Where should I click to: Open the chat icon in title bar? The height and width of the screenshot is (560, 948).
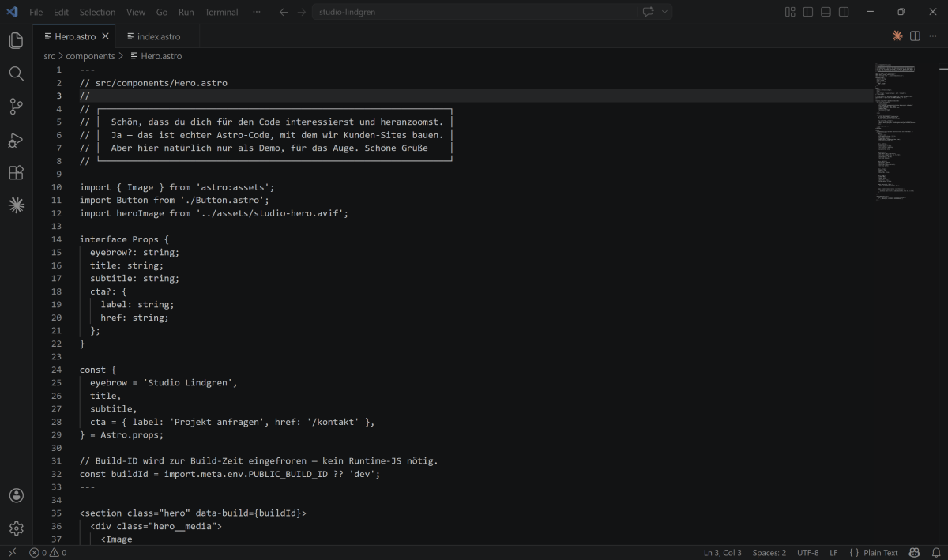pos(648,12)
